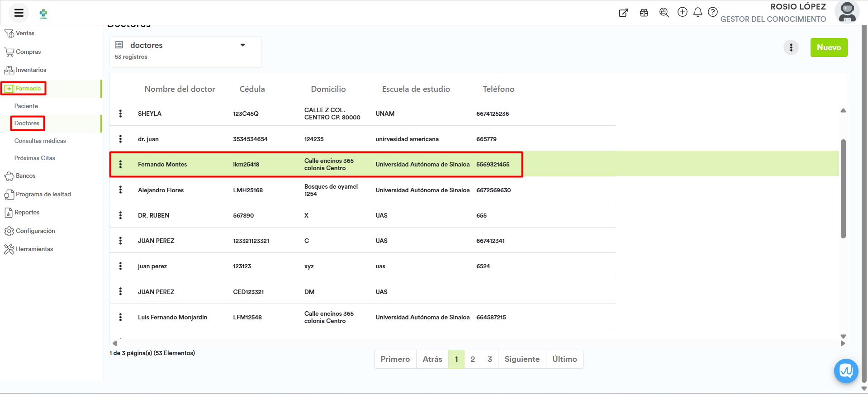Click the user avatar of Rosio López
The height and width of the screenshot is (394, 868).
pos(846,12)
